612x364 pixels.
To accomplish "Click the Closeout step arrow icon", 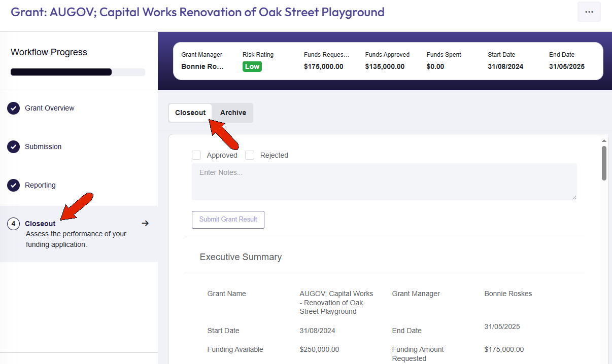I will tap(145, 223).
